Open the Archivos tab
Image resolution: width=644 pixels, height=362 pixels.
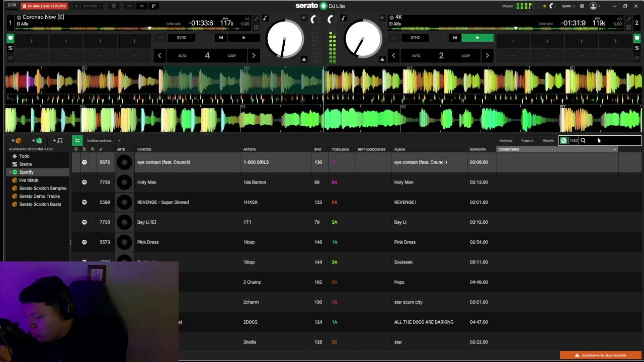[x=506, y=141]
